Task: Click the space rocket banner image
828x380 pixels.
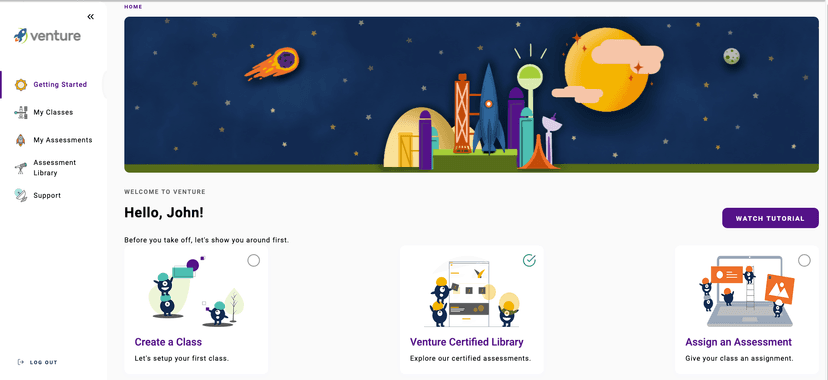Action: point(471,94)
